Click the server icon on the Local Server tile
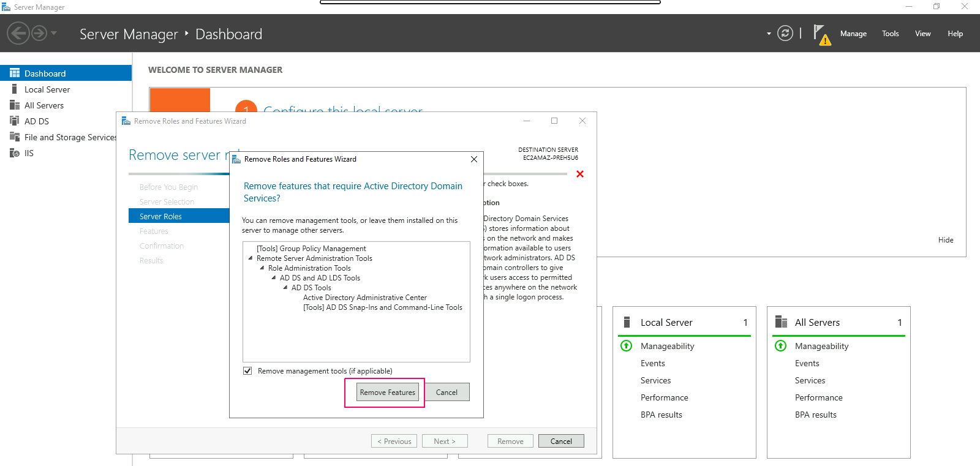This screenshot has width=980, height=466. coord(627,322)
